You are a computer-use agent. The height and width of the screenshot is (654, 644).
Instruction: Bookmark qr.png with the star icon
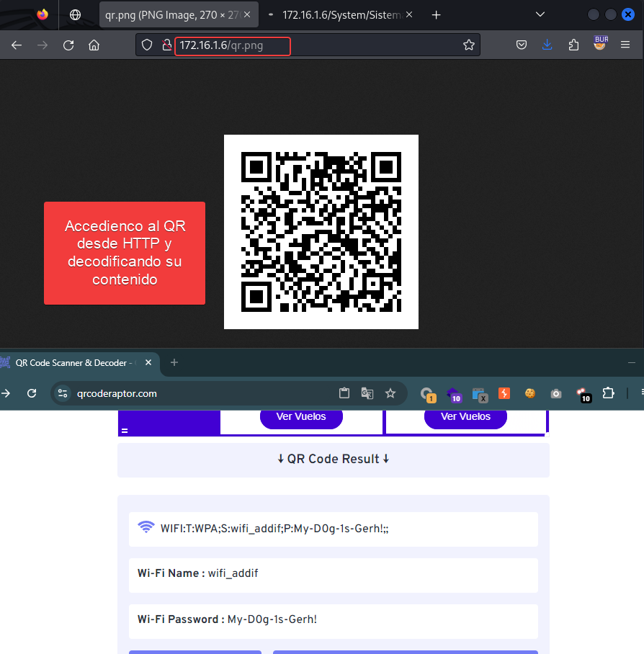click(x=469, y=45)
